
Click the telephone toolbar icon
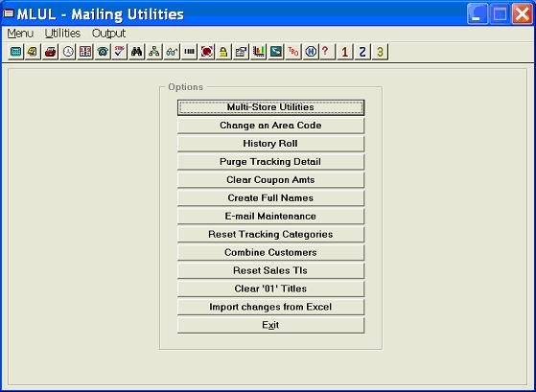click(103, 52)
